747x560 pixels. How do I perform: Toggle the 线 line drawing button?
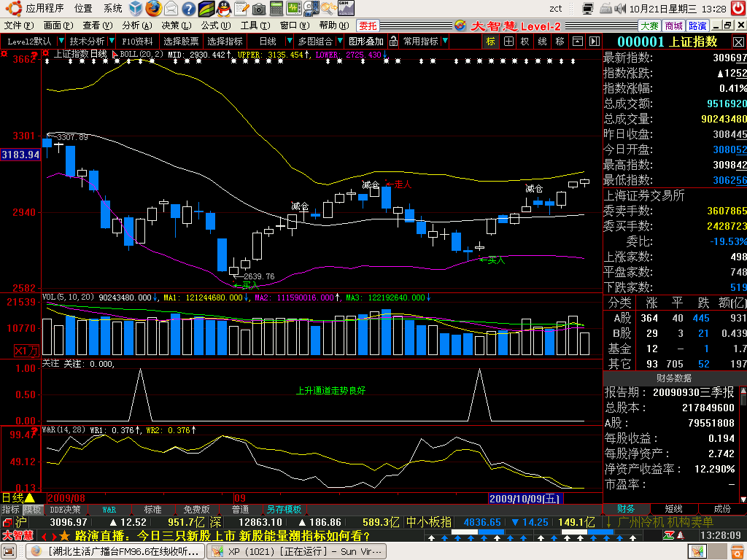pos(542,42)
